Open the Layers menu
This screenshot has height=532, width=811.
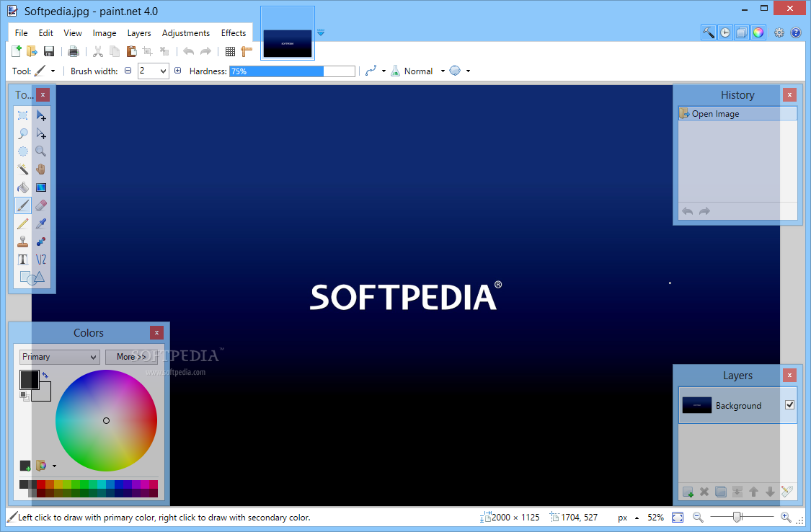pyautogui.click(x=139, y=32)
